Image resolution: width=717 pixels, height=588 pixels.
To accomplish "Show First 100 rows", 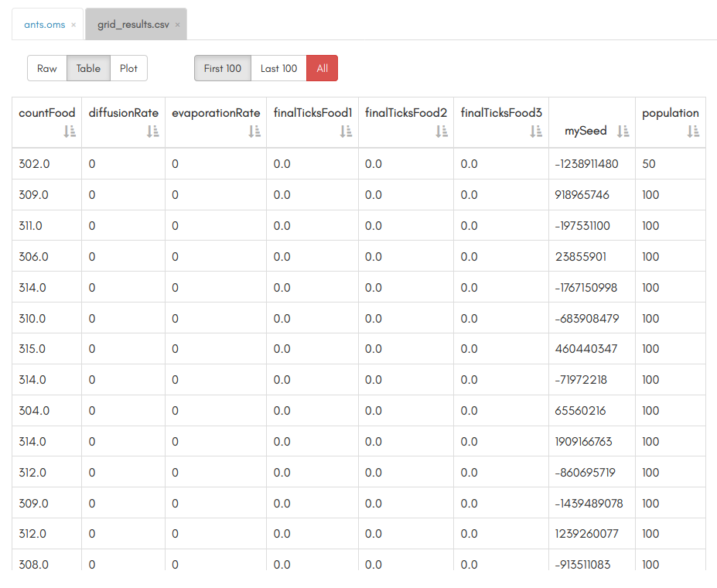I will coord(223,68).
